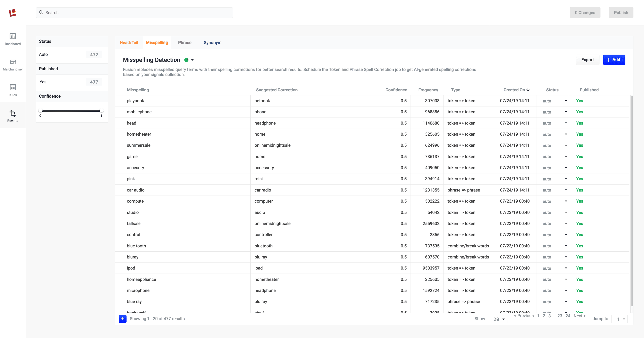Open the Dashboard panel

click(x=13, y=39)
